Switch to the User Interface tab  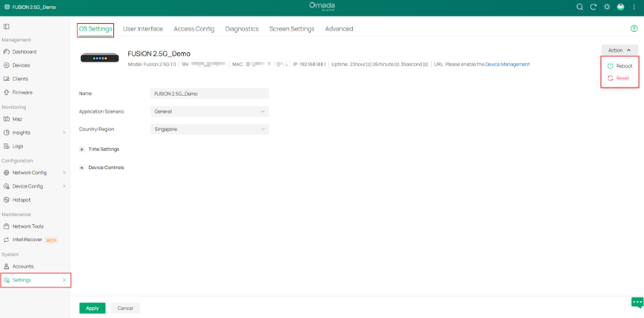pyautogui.click(x=143, y=29)
